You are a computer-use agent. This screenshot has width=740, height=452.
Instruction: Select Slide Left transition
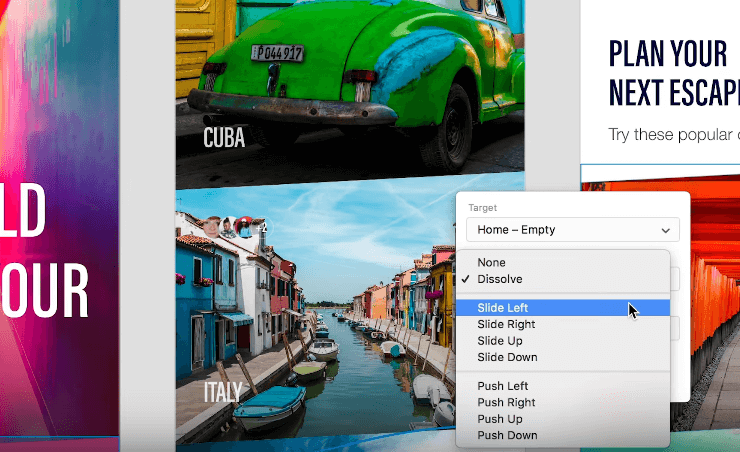pyautogui.click(x=563, y=308)
